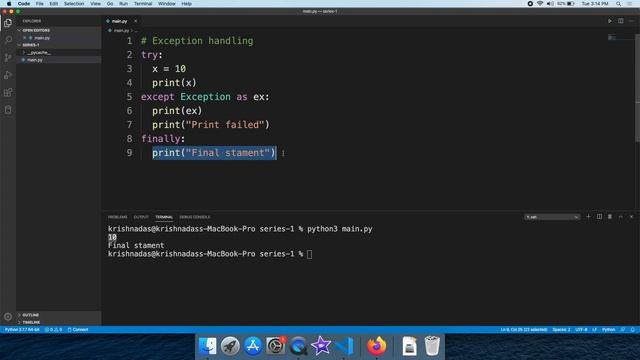Kill the terminal with trash icon

click(x=610, y=217)
